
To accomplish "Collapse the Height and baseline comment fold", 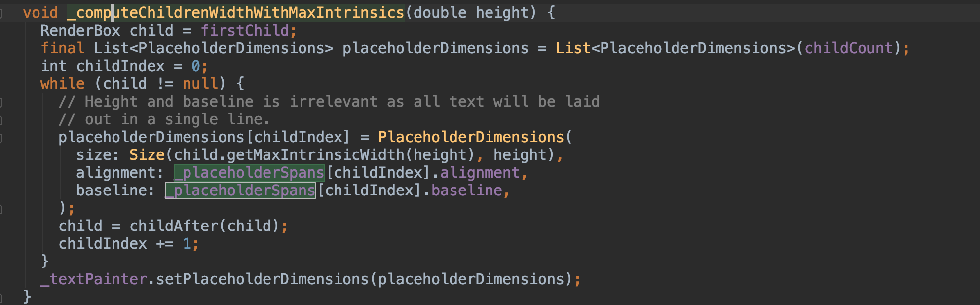I will 1,102.
